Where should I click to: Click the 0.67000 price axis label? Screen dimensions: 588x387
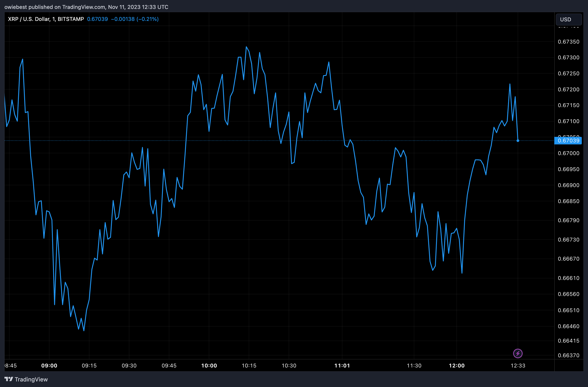point(568,153)
